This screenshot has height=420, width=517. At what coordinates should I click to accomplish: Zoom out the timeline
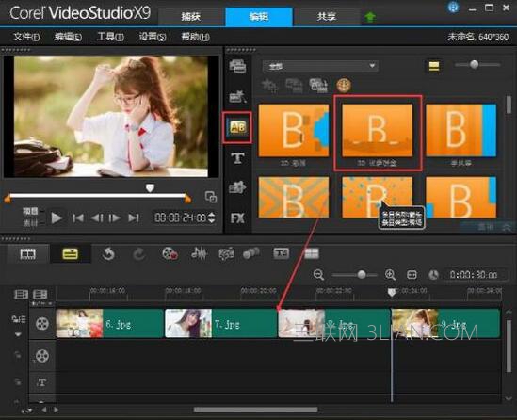[x=318, y=275]
